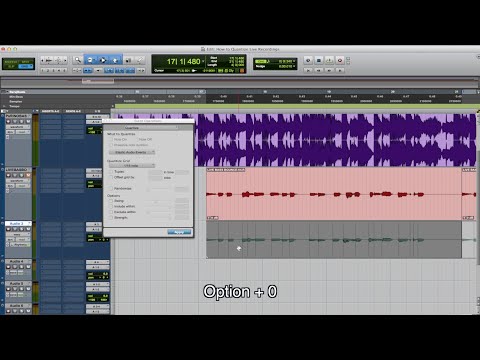The height and width of the screenshot is (360, 480).
Task: Open the Nudge value dropdown
Action: tap(294, 66)
